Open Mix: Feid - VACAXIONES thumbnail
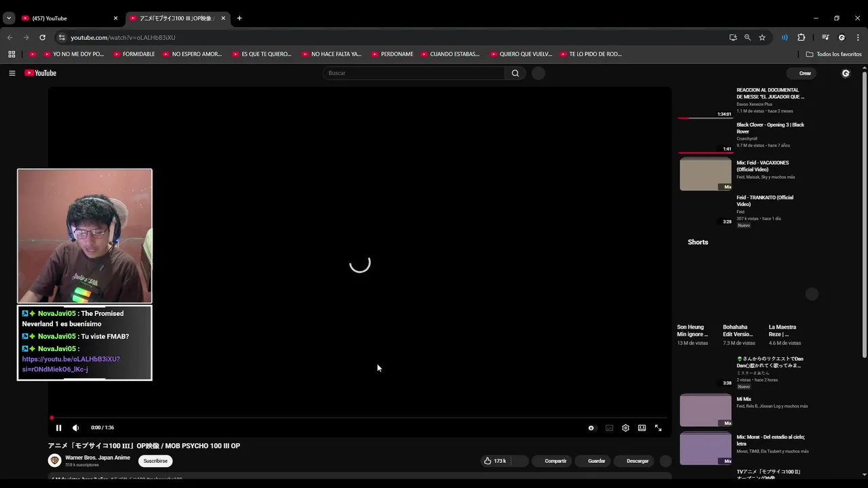This screenshot has height=488, width=868. [x=706, y=174]
